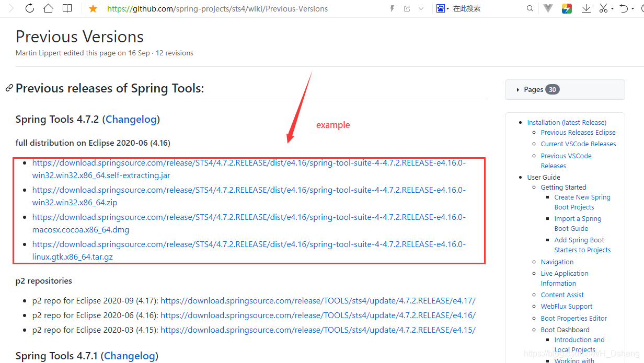Image resolution: width=644 pixels, height=363 pixels.
Task: Reload the page with refresh icon
Action: [29, 8]
